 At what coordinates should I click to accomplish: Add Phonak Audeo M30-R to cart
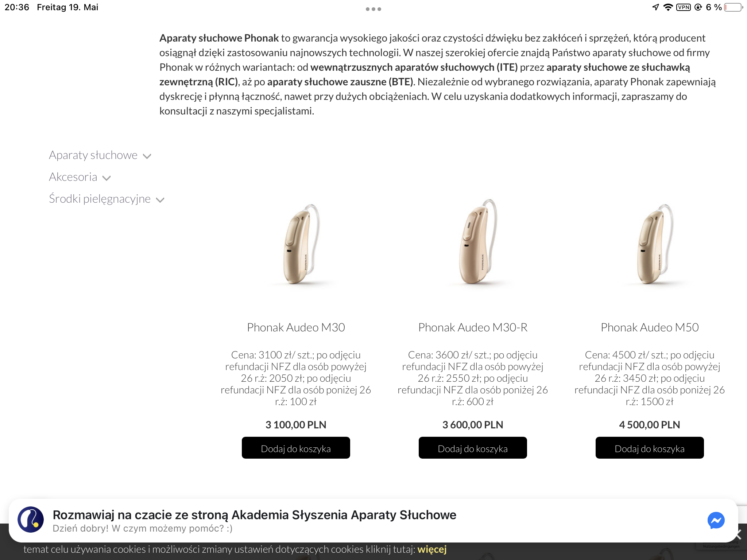point(473,448)
